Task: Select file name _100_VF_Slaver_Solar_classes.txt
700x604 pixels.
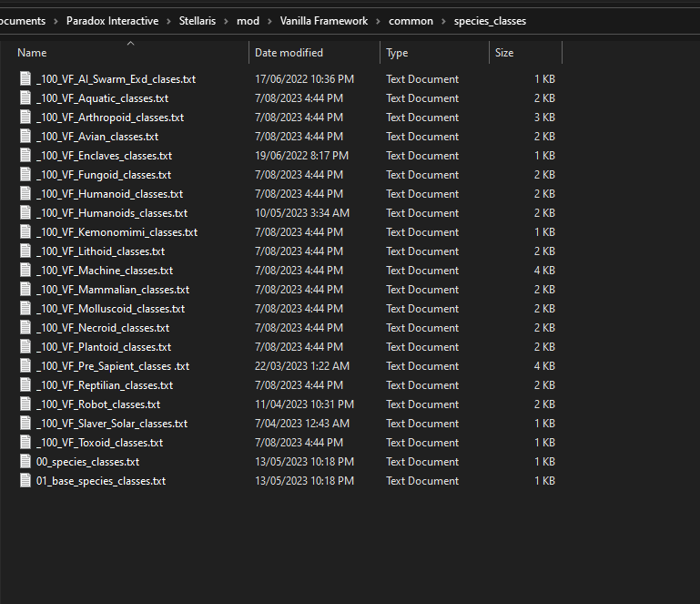Action: (x=112, y=424)
